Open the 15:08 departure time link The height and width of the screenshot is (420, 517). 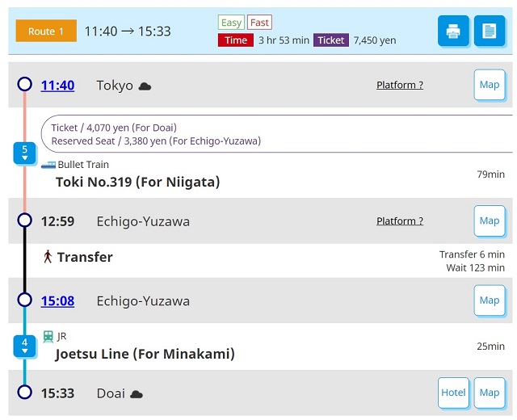tap(57, 300)
